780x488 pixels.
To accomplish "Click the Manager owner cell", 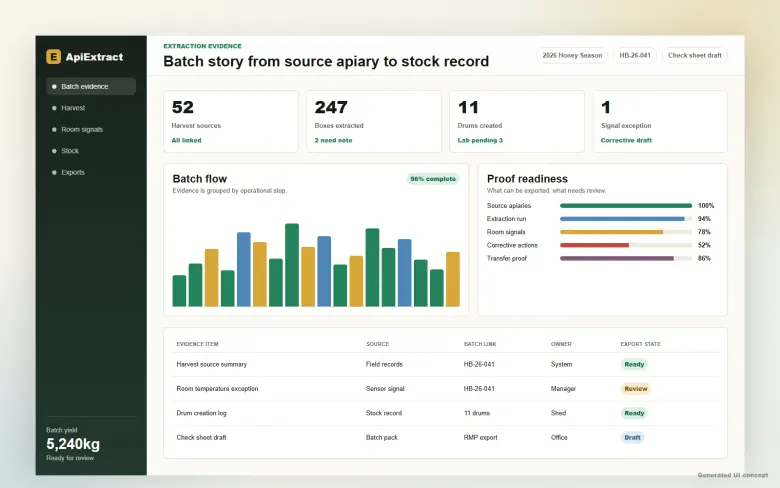I will [x=563, y=389].
